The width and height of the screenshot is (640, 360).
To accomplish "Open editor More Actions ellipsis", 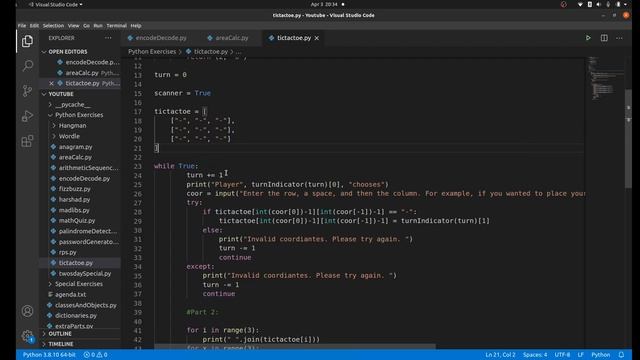I will [619, 38].
